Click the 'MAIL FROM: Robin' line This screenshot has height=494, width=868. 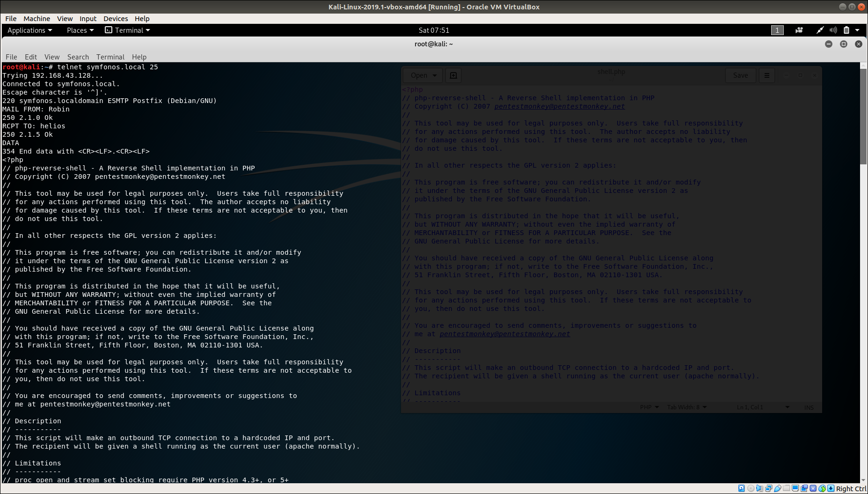pos(36,109)
